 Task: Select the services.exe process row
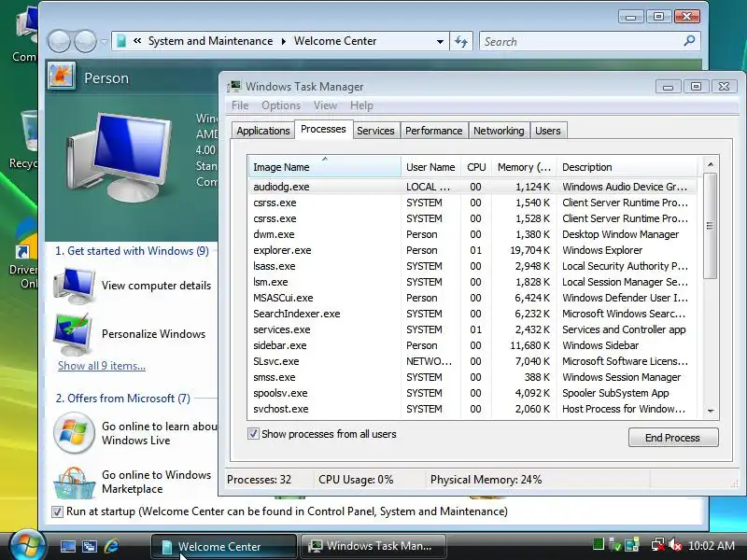pyautogui.click(x=472, y=329)
